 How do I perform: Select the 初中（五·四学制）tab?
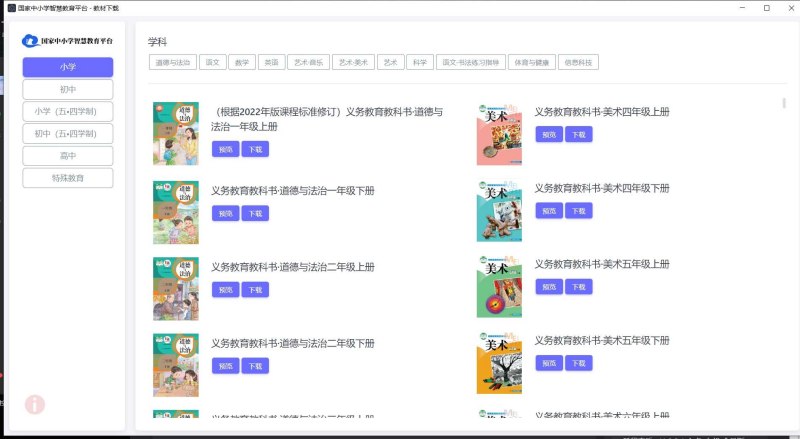pyautogui.click(x=68, y=134)
